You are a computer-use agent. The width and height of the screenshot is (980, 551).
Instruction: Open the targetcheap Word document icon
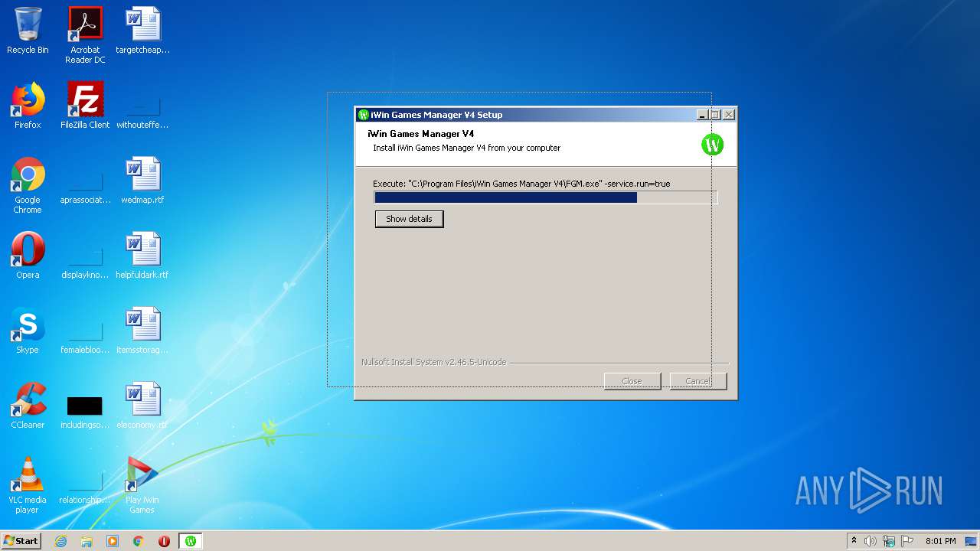pos(142,31)
